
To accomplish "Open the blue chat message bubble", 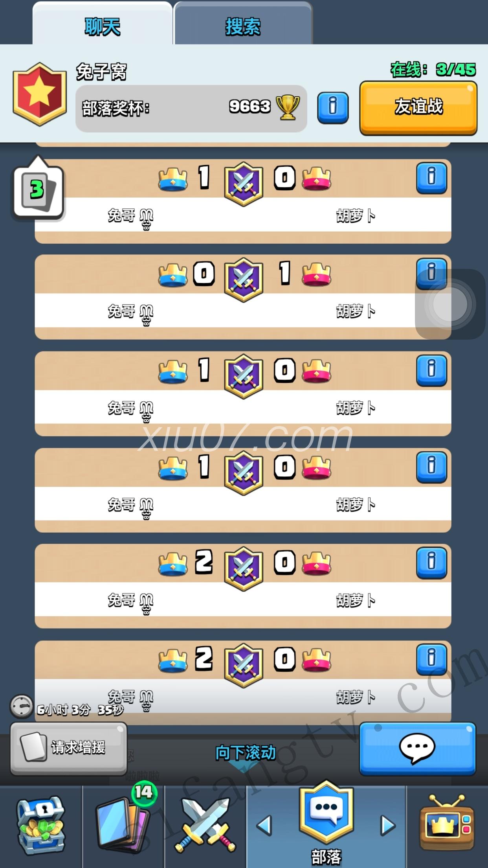I will point(418,748).
